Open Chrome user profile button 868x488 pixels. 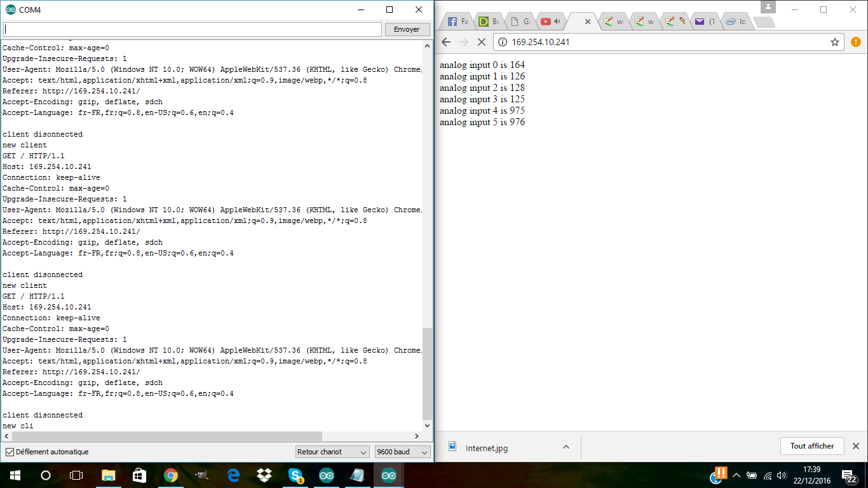(x=768, y=7)
